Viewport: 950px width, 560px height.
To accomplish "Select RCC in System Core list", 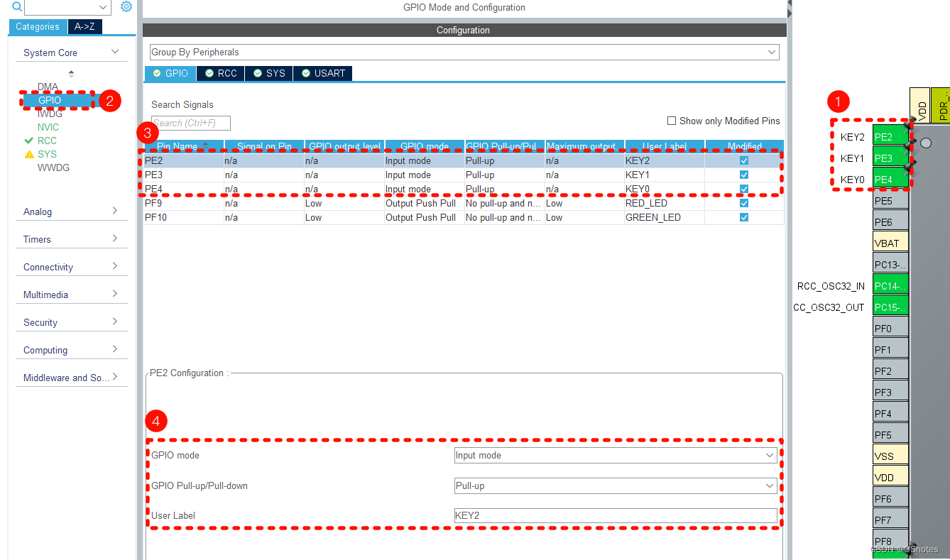I will pyautogui.click(x=47, y=141).
